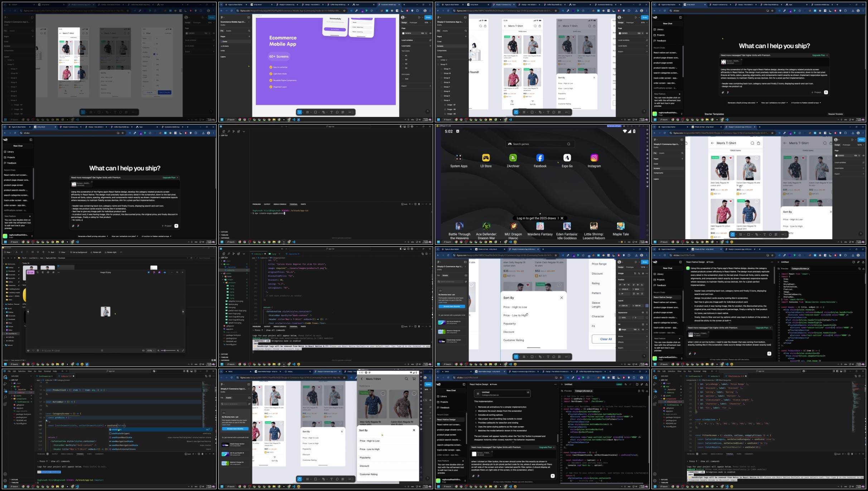The image size is (868, 491).
Task: Click fullscreen arrows icon in Photos viewer
Action: point(183,350)
